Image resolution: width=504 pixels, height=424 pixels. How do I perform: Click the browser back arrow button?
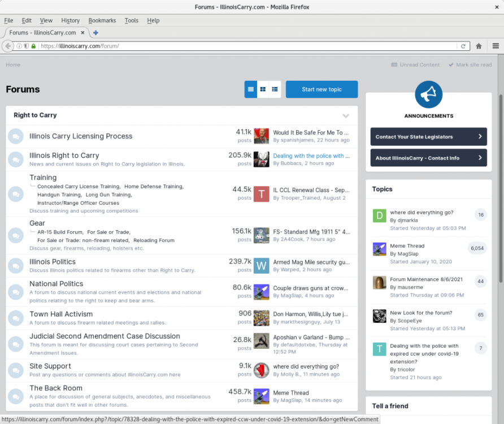8,46
